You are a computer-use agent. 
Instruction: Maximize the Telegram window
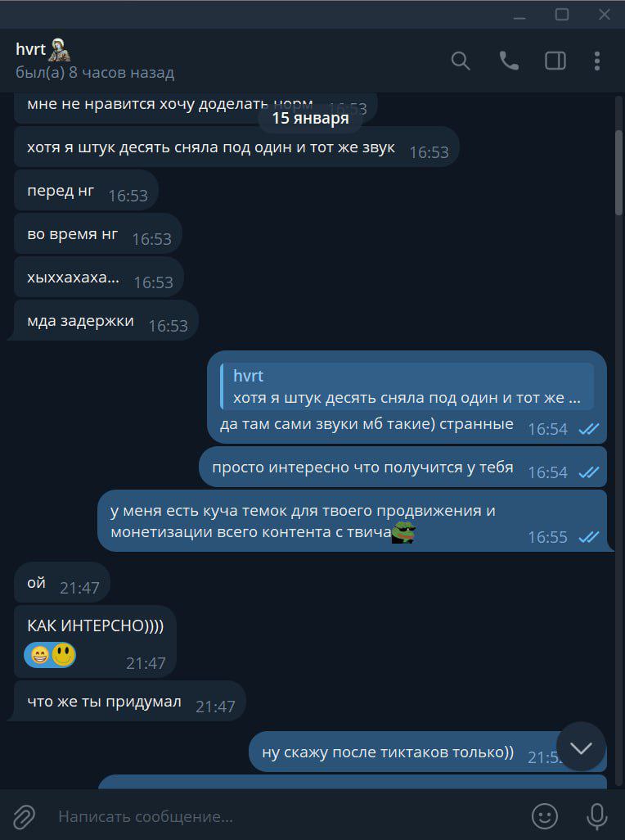(x=562, y=14)
